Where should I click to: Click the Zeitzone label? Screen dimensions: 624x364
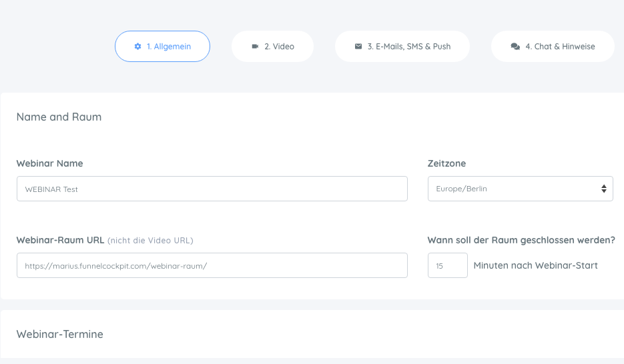coord(446,163)
